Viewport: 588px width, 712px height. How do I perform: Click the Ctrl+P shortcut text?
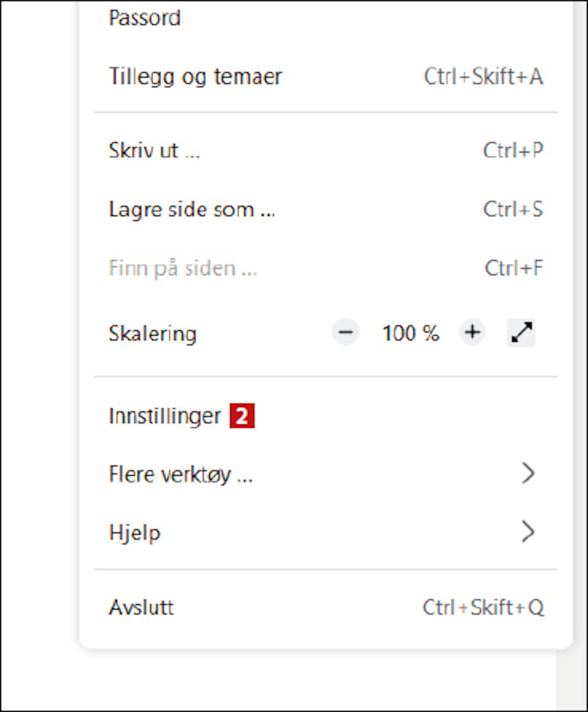coord(513,150)
